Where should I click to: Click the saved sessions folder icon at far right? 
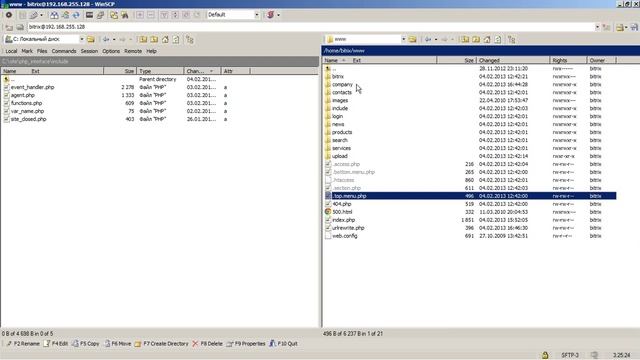tap(620, 27)
